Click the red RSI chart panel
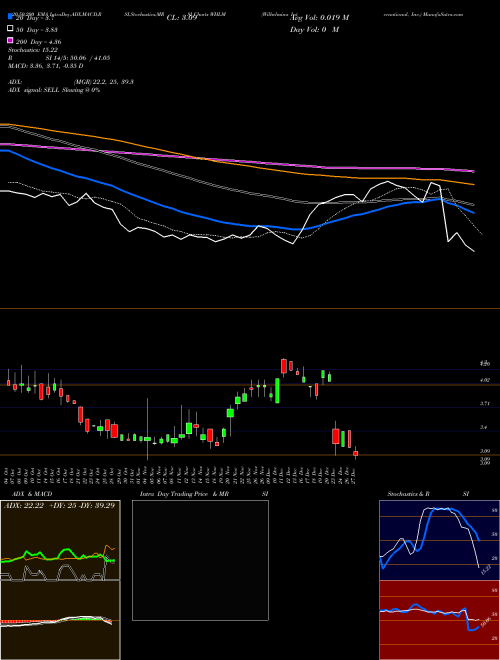Screen dimensions: 500x660 tap(439, 620)
